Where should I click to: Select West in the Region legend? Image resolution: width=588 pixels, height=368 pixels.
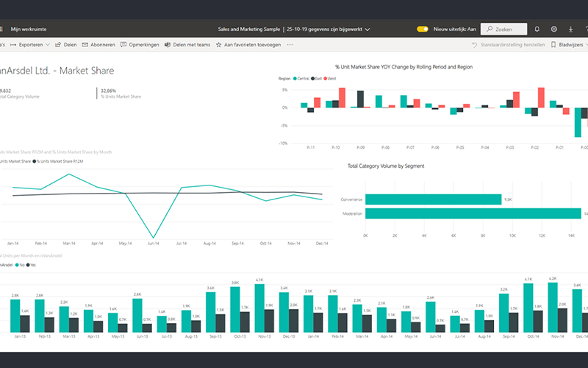(329, 79)
